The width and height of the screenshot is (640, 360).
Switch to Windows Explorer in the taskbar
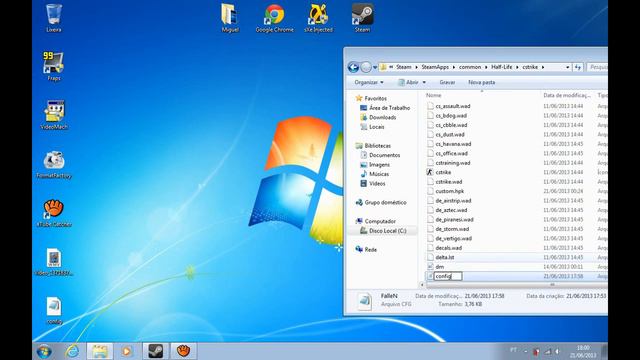(100, 351)
